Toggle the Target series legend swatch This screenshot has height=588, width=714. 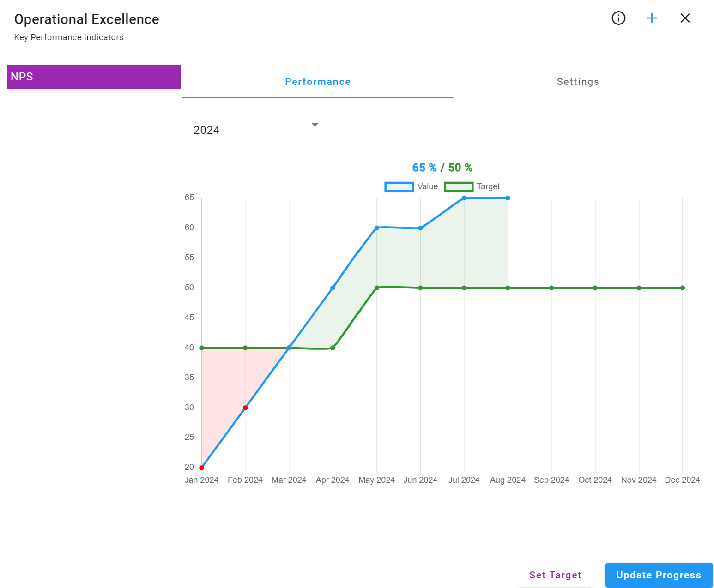tap(459, 186)
